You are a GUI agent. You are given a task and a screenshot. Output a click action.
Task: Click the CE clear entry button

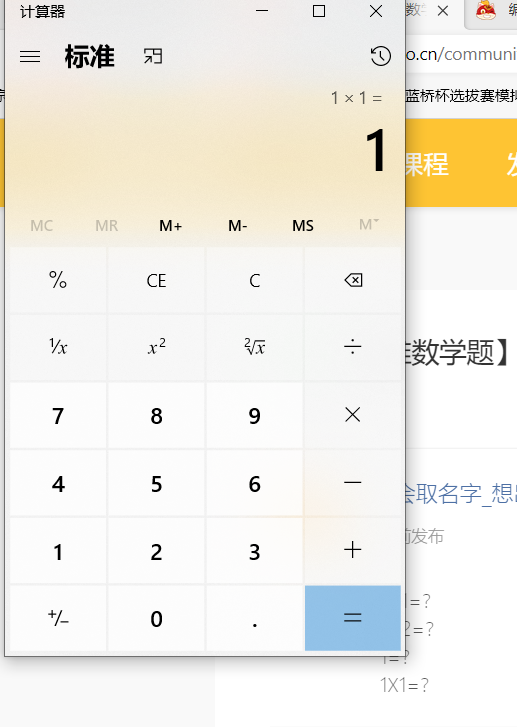[x=156, y=281]
